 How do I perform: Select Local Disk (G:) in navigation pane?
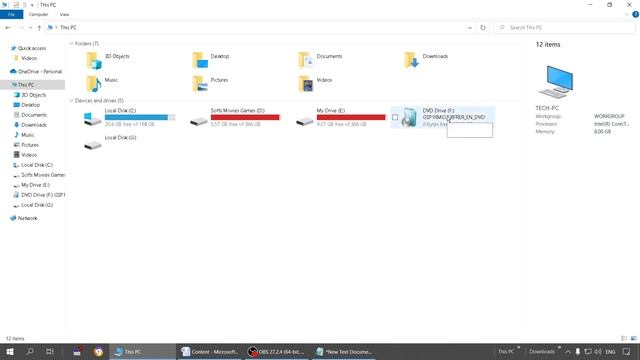[x=37, y=205]
